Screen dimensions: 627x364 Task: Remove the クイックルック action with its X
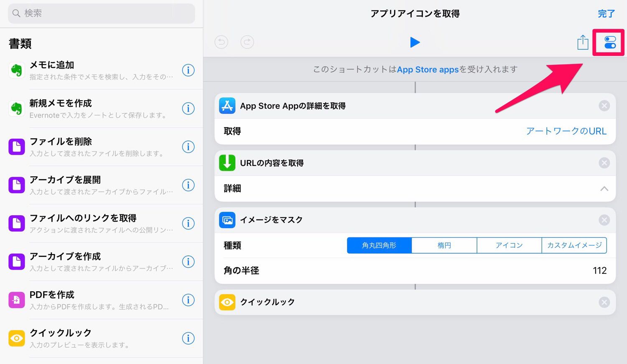[x=604, y=302]
